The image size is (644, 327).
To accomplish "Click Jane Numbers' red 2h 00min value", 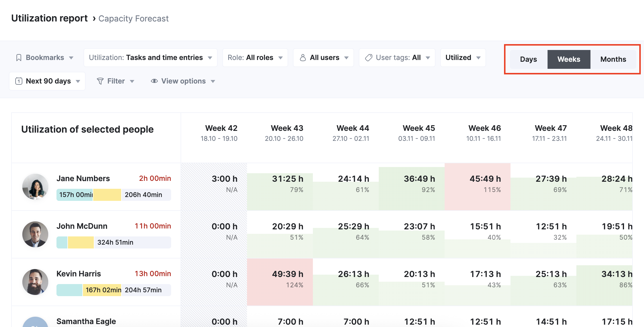I will [155, 178].
